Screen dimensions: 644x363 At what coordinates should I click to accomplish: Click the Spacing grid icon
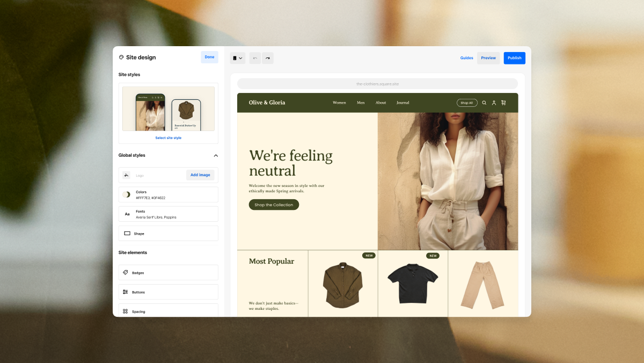pyautogui.click(x=126, y=311)
